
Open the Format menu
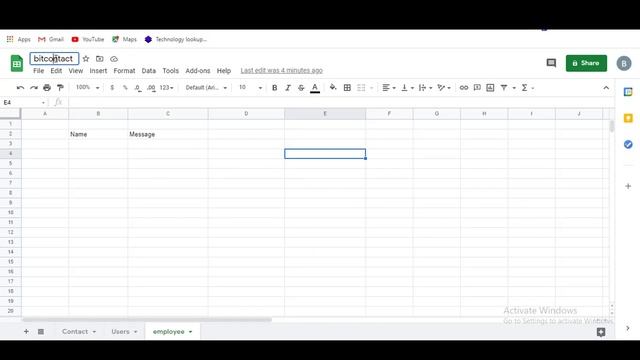[x=124, y=71]
